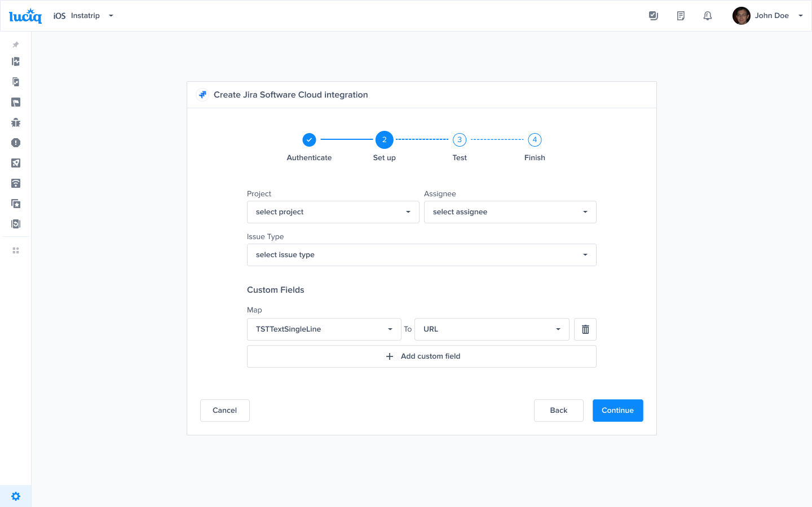Click Add custom field
Viewport: 812px width, 507px height.
point(421,356)
